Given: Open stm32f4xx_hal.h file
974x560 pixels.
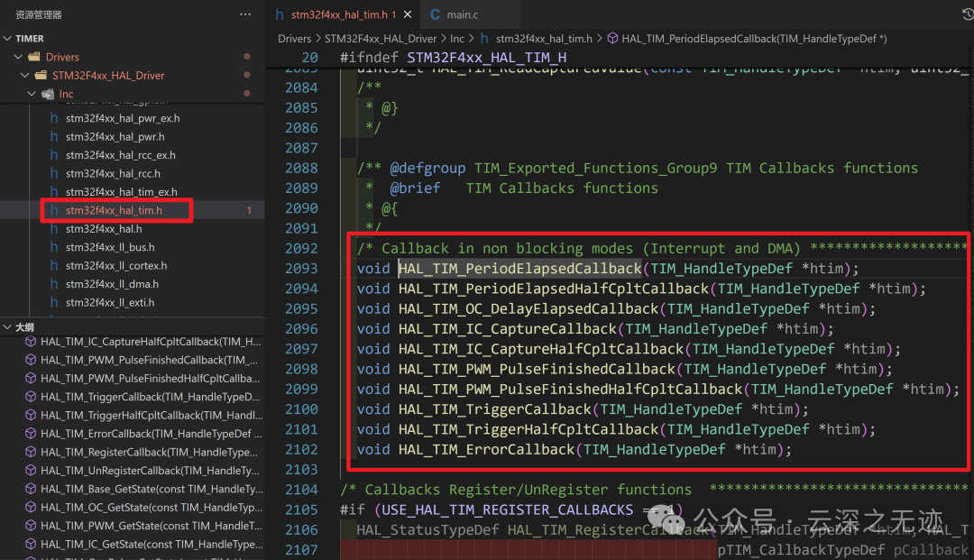Looking at the screenshot, I should 104,228.
